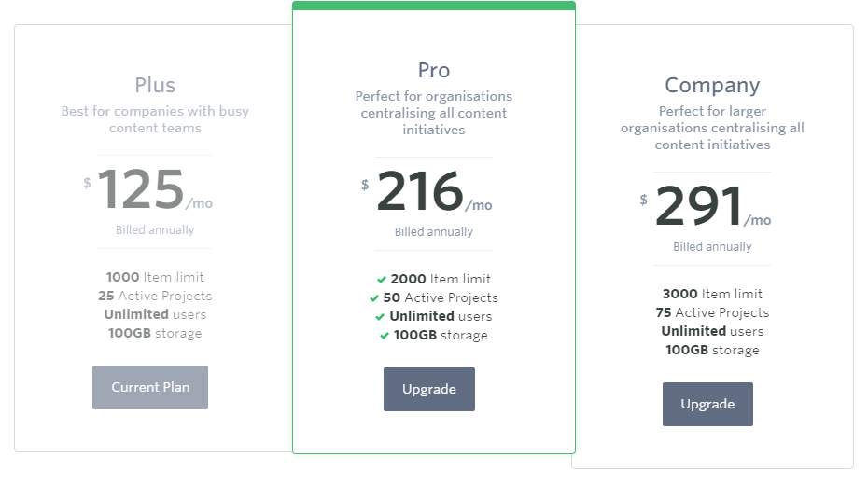868x484 pixels.
Task: Select the Pro plan title
Action: pos(434,70)
